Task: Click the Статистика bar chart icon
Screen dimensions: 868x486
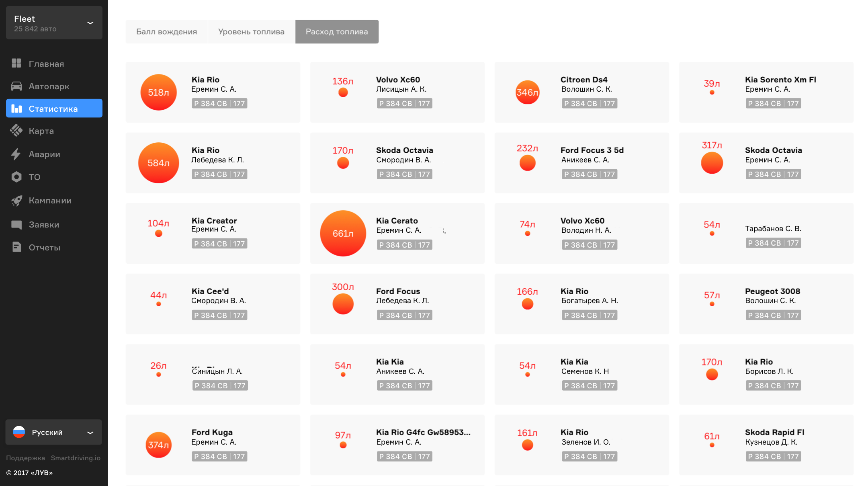Action: 16,109
